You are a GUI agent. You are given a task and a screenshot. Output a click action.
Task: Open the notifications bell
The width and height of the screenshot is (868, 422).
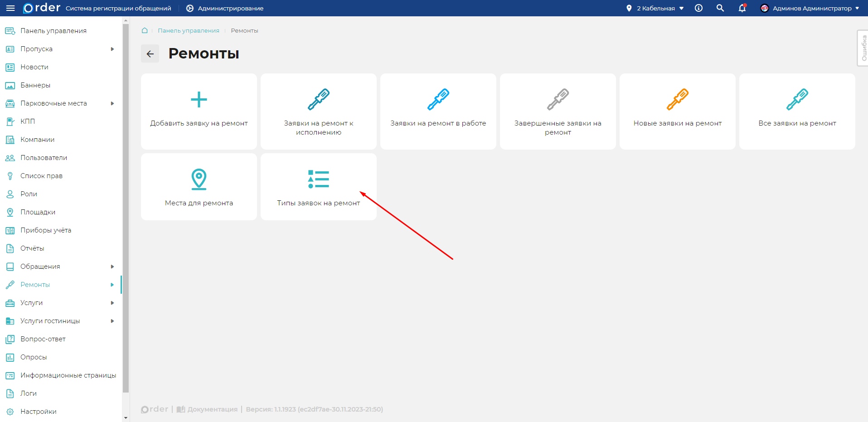coord(742,8)
